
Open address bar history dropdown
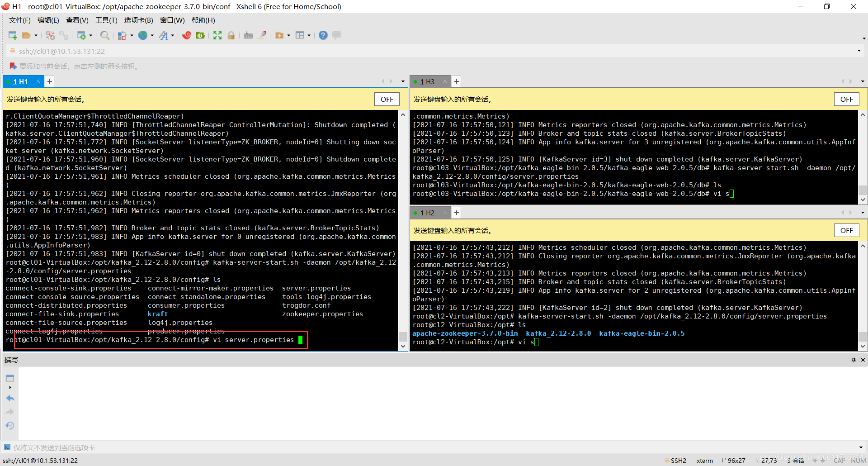[859, 51]
